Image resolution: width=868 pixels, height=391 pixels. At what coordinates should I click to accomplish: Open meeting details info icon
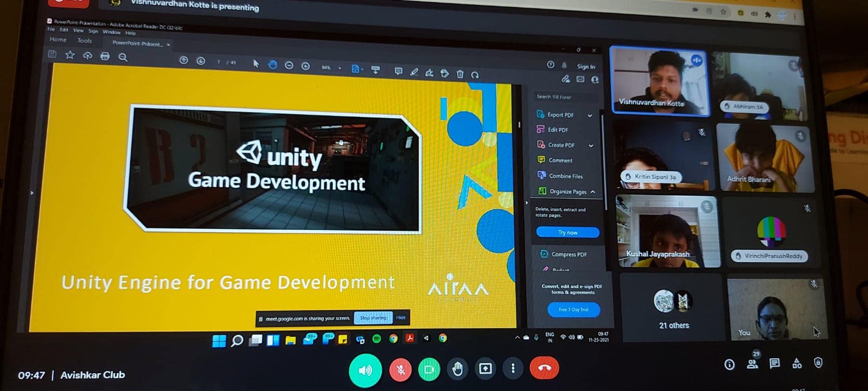[x=730, y=364]
